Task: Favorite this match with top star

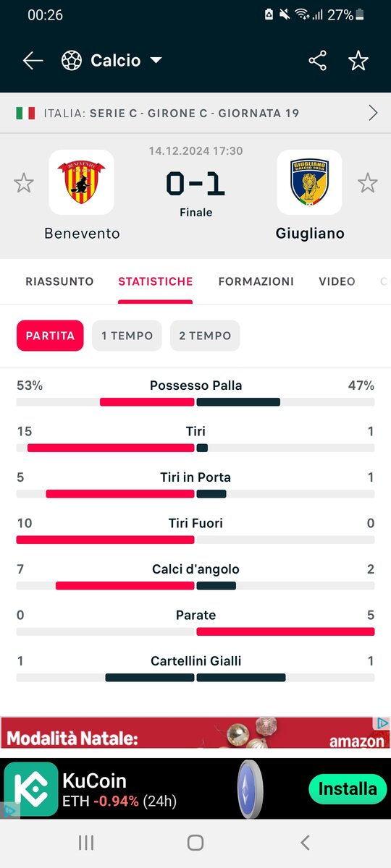Action: click(x=358, y=61)
